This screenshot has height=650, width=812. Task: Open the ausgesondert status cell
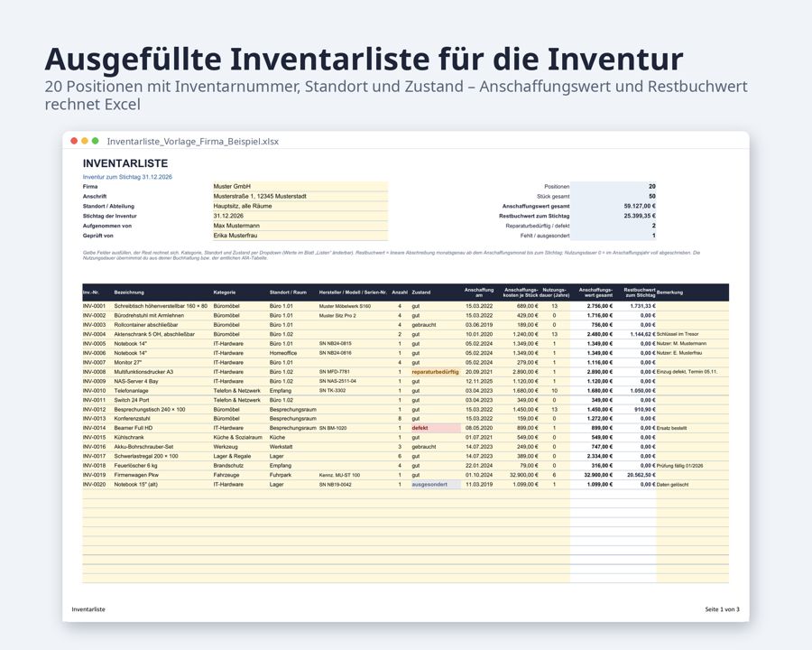[x=436, y=484]
